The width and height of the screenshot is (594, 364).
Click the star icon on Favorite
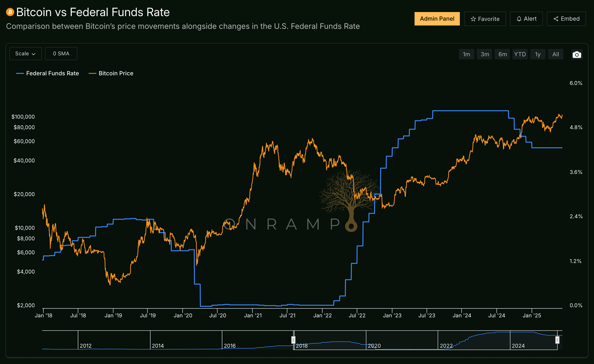pyautogui.click(x=473, y=19)
